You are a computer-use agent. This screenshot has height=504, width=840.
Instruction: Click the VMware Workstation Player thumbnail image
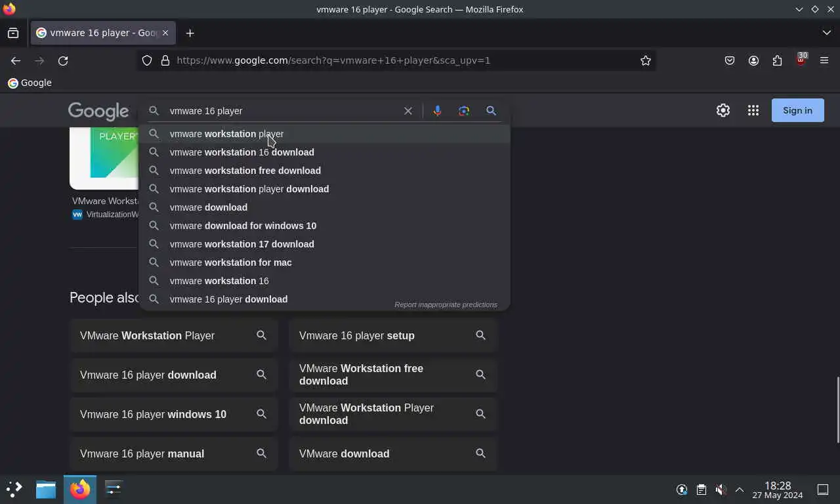click(x=104, y=157)
